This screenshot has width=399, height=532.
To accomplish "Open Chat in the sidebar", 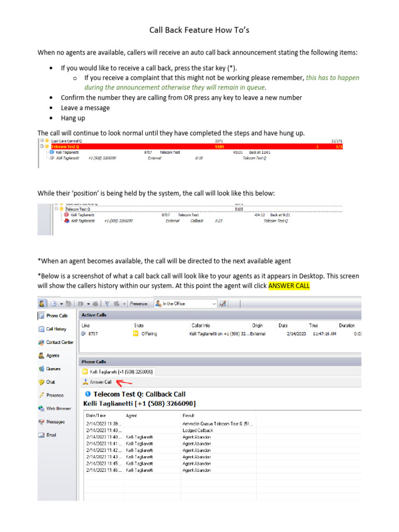I will [47, 382].
